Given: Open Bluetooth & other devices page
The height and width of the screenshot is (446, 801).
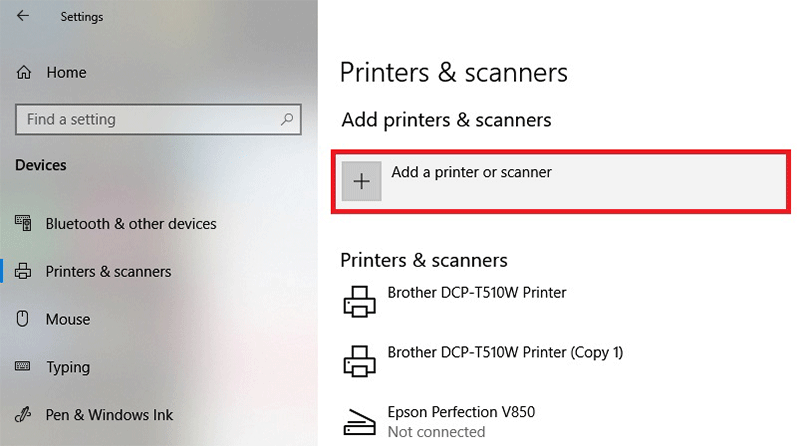Looking at the screenshot, I should 131,224.
